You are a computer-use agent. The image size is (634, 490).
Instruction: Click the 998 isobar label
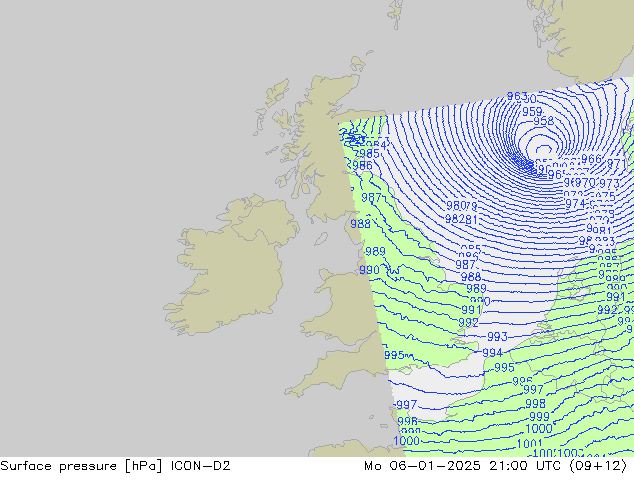(x=535, y=403)
